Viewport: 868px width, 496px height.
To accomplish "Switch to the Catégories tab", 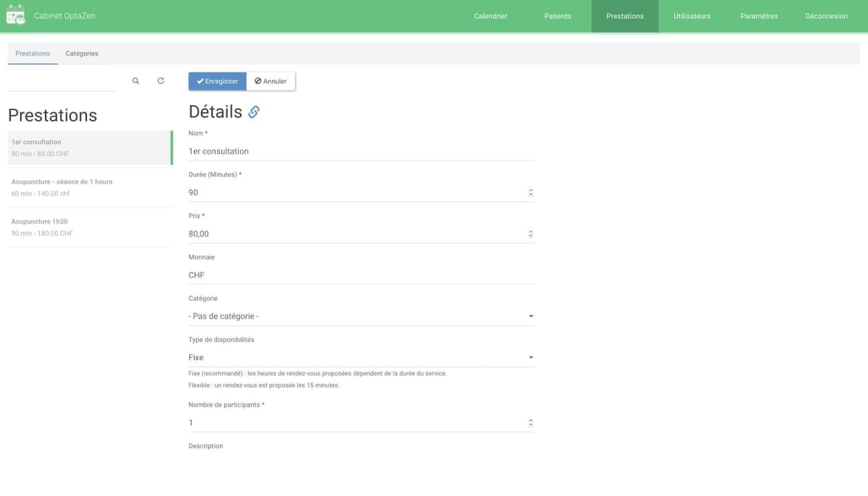I will [82, 53].
